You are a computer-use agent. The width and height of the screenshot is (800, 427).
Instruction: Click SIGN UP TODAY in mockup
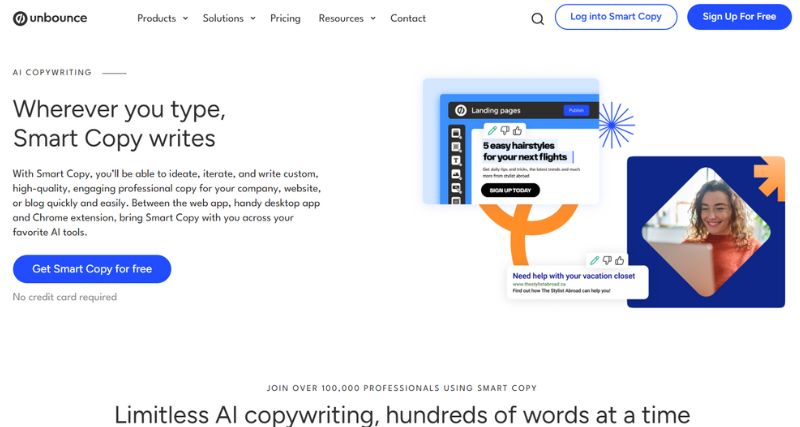coord(510,190)
